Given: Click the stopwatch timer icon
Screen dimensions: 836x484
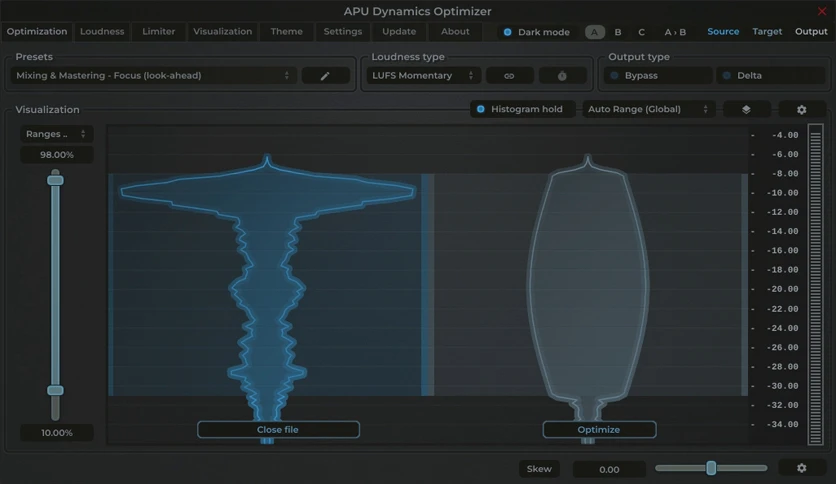Looking at the screenshot, I should (x=562, y=76).
